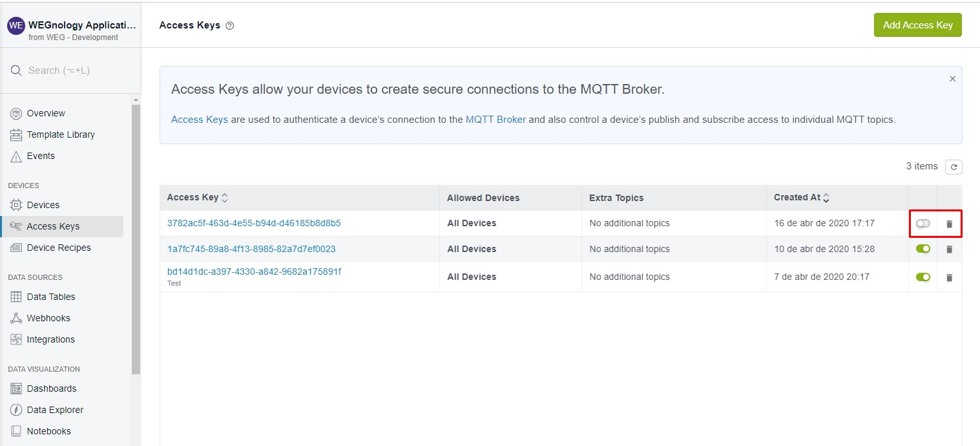Click the search magnifier icon
The image size is (980, 446).
click(16, 70)
